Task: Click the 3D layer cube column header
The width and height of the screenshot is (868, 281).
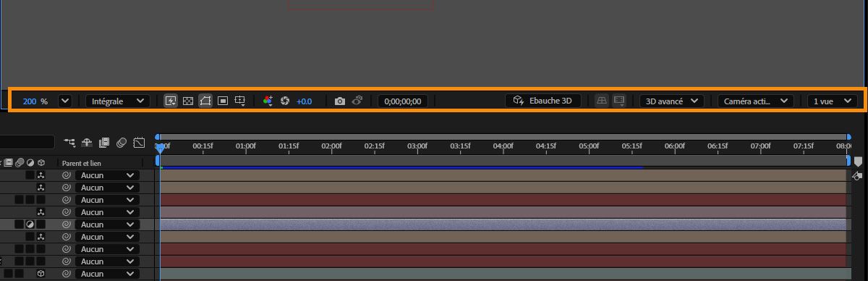Action: [41, 163]
